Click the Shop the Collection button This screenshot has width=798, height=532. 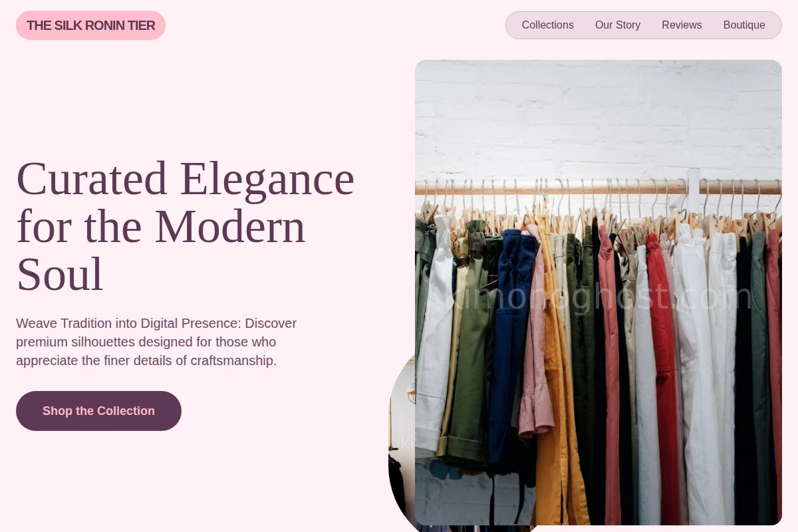[98, 411]
